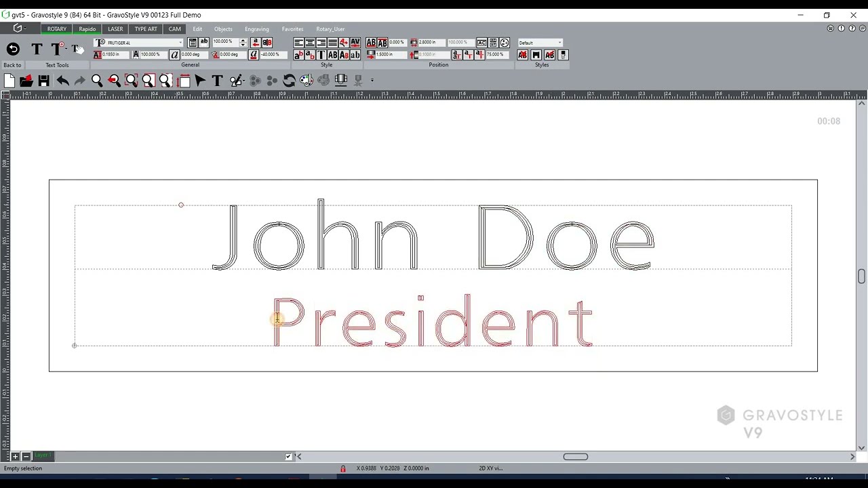Expand the toolbar overflow arrow
Image resolution: width=868 pixels, height=488 pixels.
[372, 81]
